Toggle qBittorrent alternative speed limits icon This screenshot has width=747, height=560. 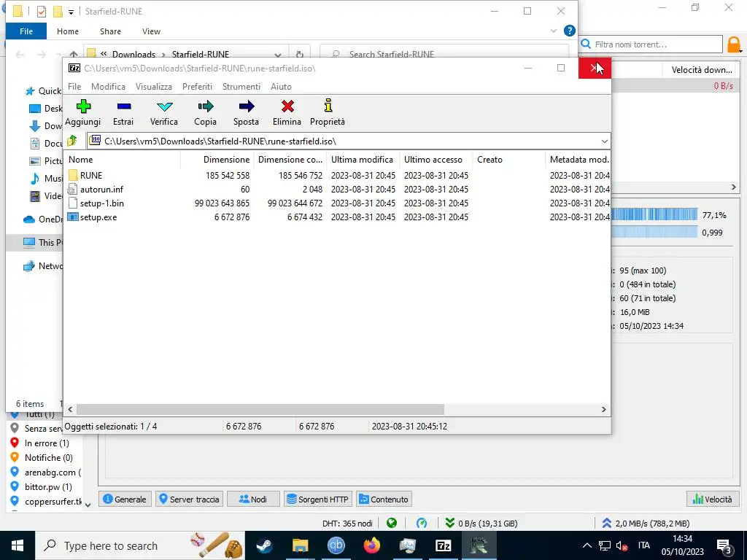click(x=422, y=524)
